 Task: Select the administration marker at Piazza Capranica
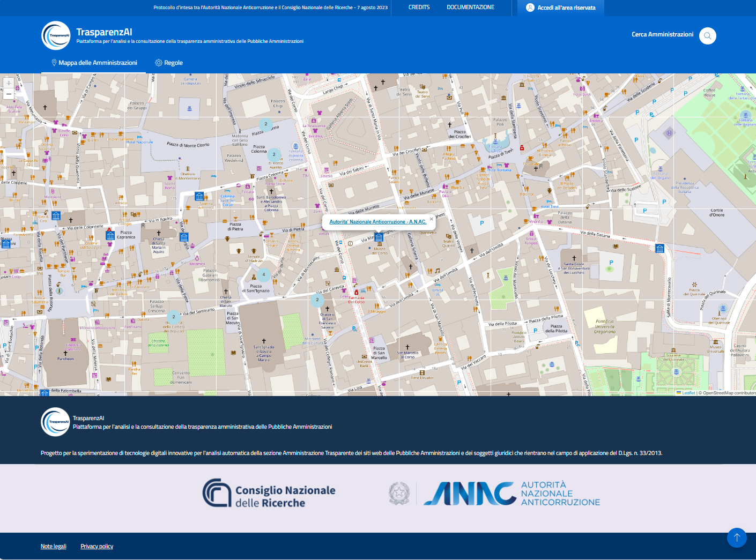110,235
